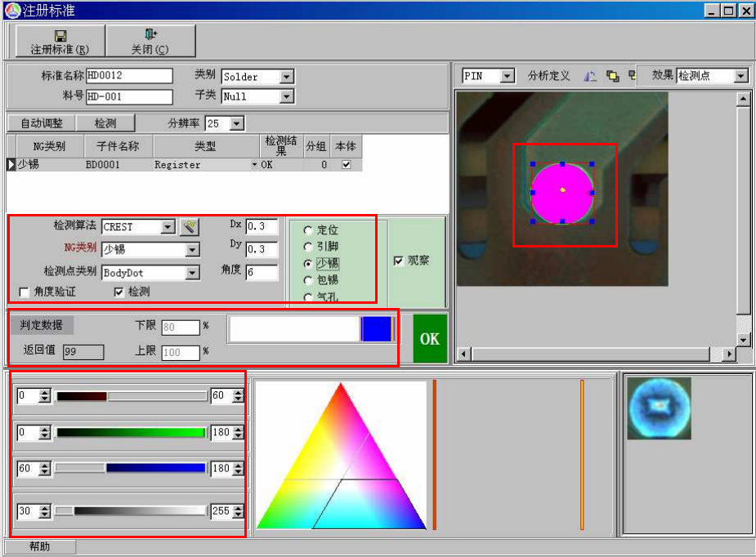Screen dimensions: 756x557
Task: Click the blue channel range slider
Action: click(x=132, y=468)
